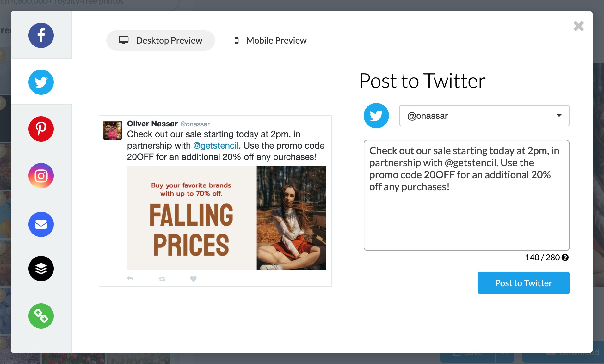Image resolution: width=604 pixels, height=364 pixels.
Task: Expand the Twitter account selector arrow
Action: [x=559, y=116]
